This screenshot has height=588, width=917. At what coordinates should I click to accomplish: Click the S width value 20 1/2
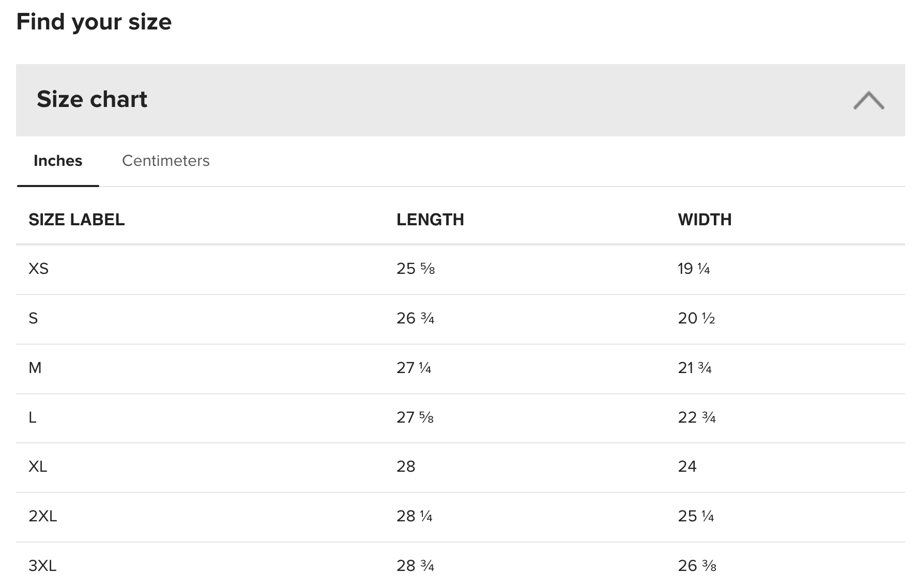[x=696, y=318]
